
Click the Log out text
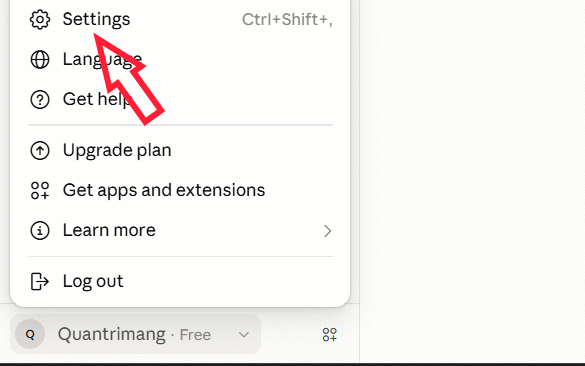93,281
